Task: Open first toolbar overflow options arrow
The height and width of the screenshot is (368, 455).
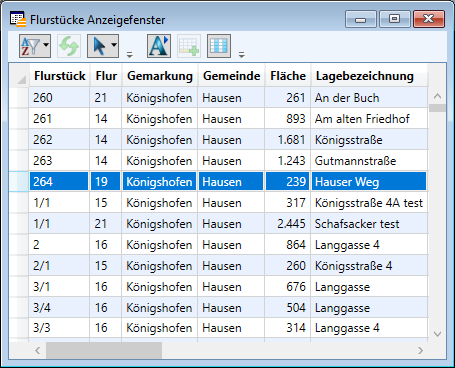Action: (x=130, y=54)
